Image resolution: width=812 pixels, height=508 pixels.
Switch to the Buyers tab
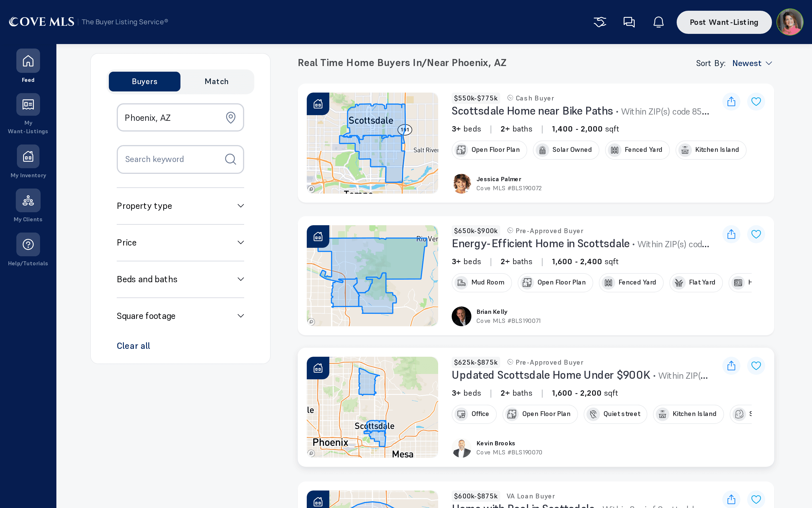point(144,81)
